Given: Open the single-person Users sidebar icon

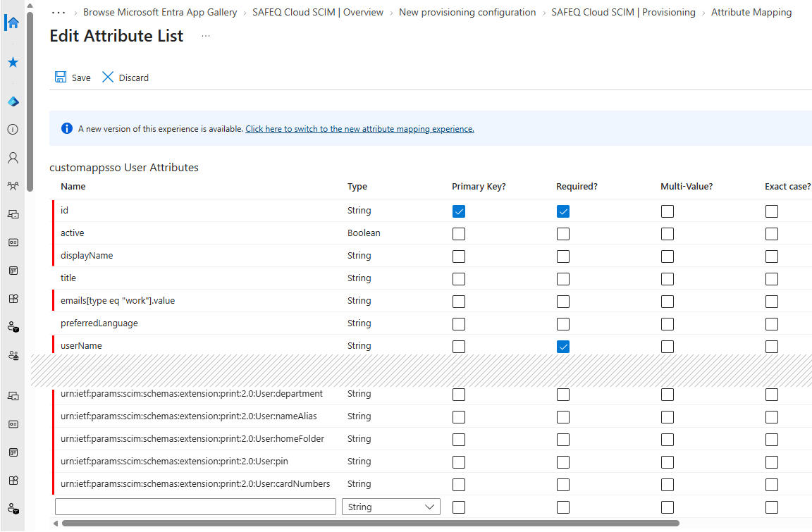Looking at the screenshot, I should coord(13,158).
